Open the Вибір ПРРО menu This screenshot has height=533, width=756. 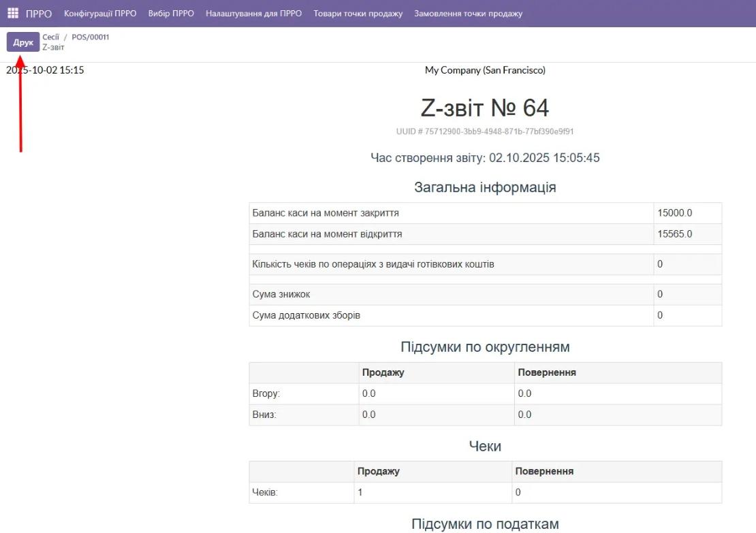(170, 12)
